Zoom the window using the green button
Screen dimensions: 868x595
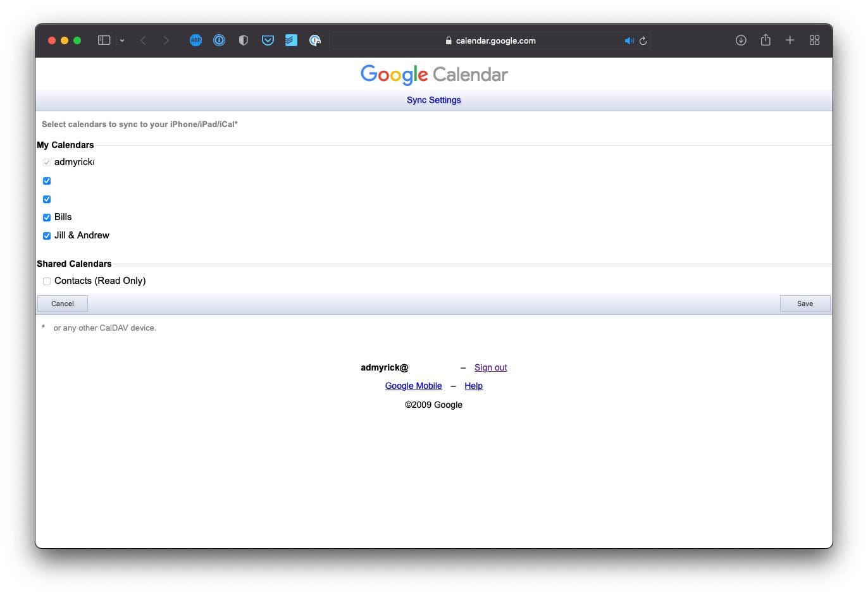click(77, 40)
